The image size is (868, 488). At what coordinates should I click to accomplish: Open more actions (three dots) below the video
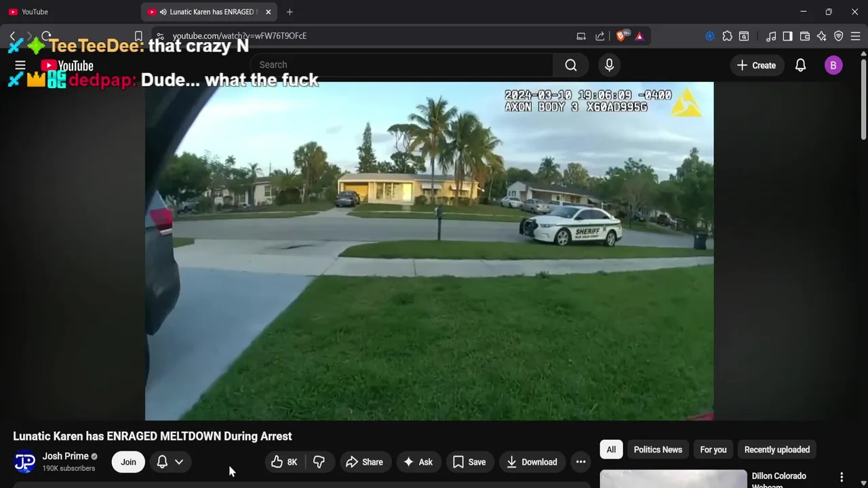tap(580, 462)
